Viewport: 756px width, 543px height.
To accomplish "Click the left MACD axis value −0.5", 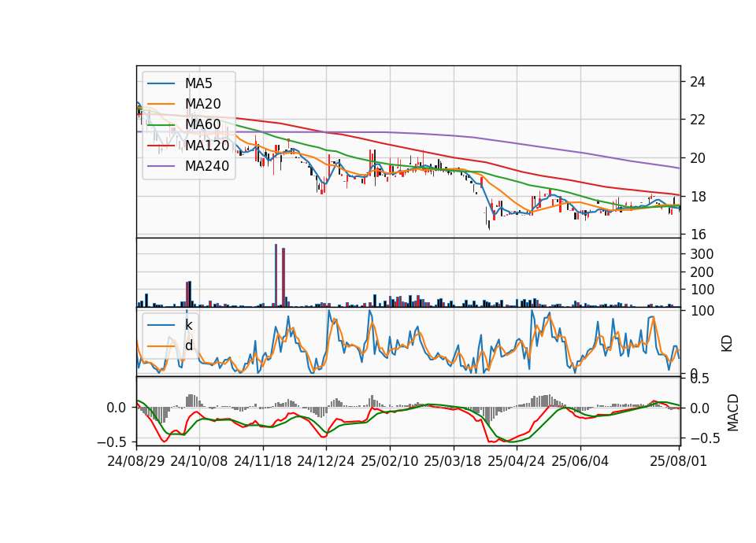I will [113, 441].
